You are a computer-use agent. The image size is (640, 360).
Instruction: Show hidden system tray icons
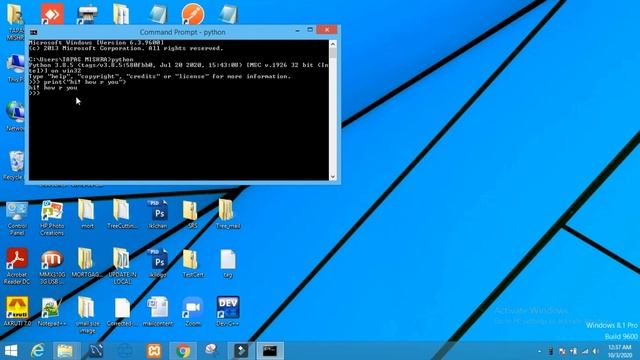[x=540, y=351]
